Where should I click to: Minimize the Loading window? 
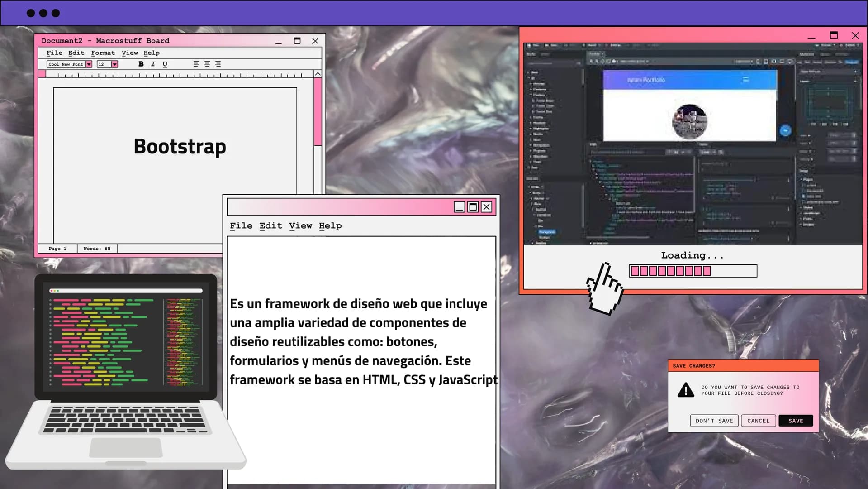[x=811, y=36]
